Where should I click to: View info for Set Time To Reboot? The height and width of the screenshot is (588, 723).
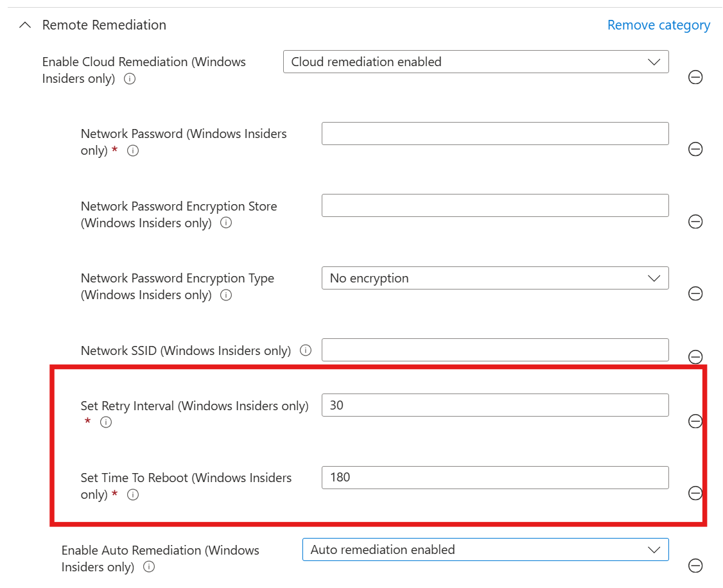[132, 494]
